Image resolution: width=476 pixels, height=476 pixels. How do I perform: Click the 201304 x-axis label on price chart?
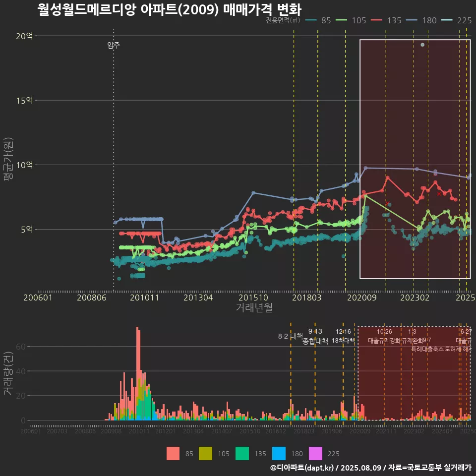pyautogui.click(x=198, y=297)
